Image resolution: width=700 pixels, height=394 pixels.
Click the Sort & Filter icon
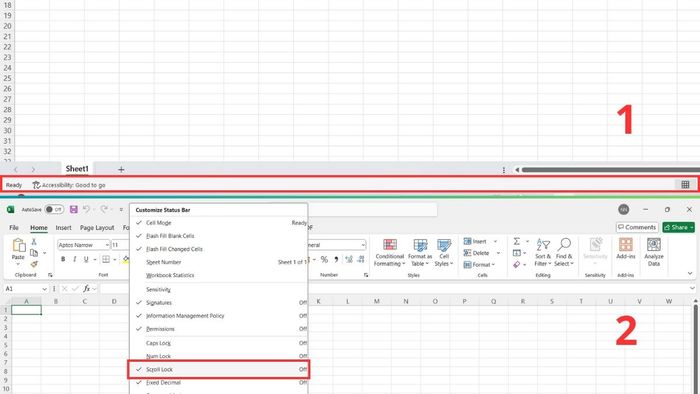point(543,245)
